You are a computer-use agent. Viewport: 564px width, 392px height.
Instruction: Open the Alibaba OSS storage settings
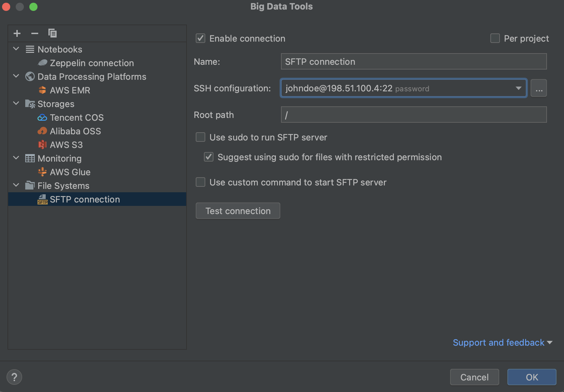point(75,131)
